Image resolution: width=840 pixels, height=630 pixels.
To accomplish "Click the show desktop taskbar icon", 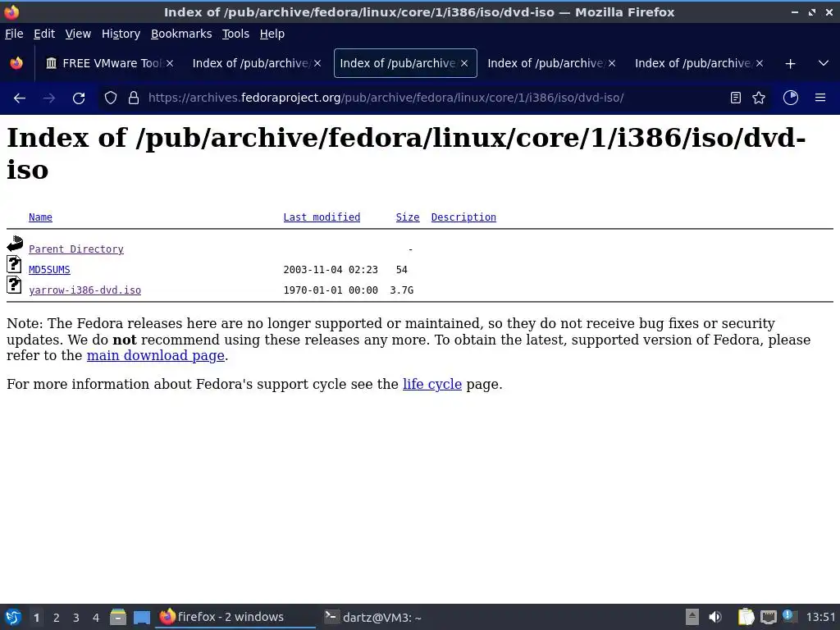I will (x=141, y=617).
